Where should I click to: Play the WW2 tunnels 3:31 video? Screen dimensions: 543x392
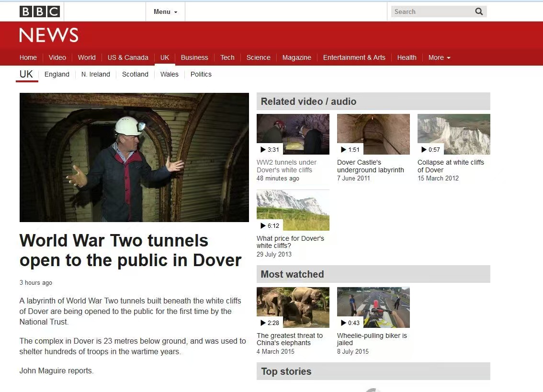coord(293,134)
